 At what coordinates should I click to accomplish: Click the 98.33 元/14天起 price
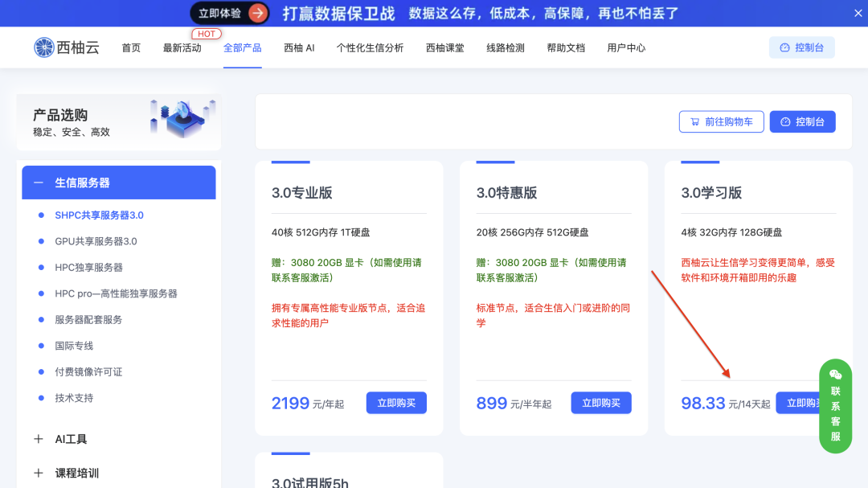pos(726,404)
